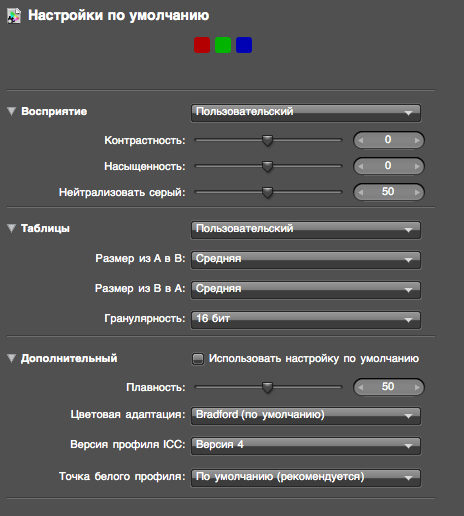Open the Размер из A в B dropdown

[x=306, y=260]
